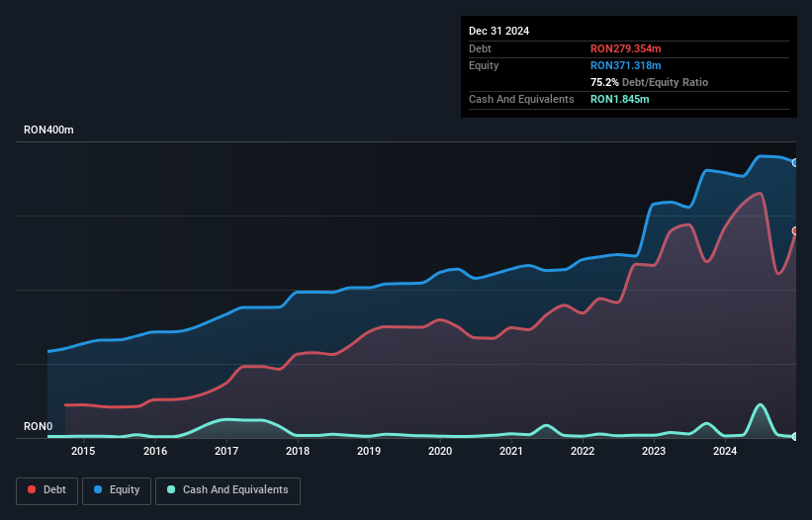Click the 2022 x-axis label

click(583, 451)
